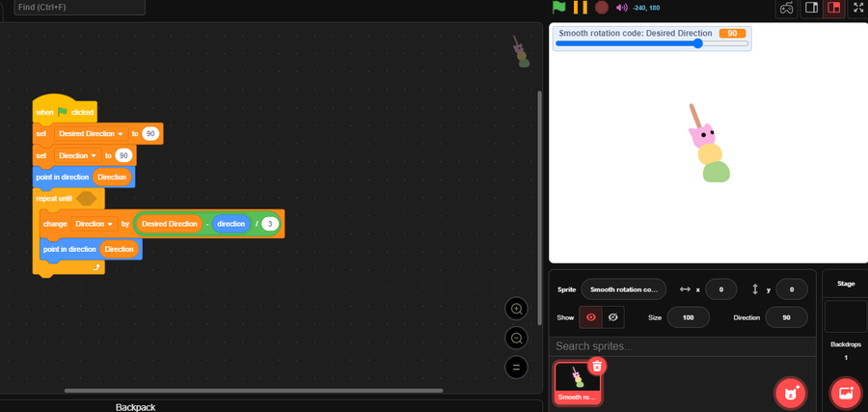The image size is (868, 412).
Task: Open the gamepad settings icon
Action: tap(786, 8)
